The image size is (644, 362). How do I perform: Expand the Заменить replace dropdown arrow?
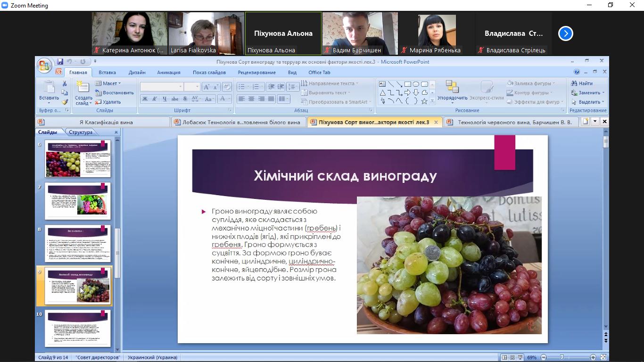[603, 93]
